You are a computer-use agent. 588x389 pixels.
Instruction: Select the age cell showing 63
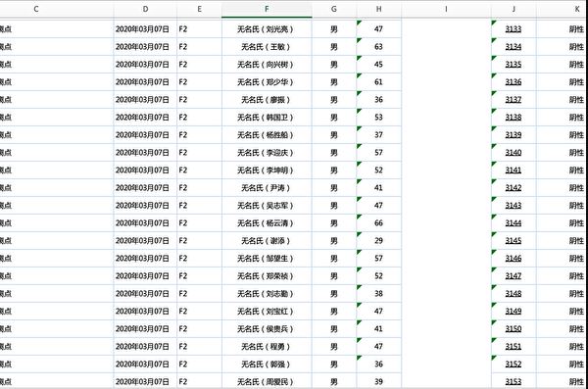[x=378, y=47]
